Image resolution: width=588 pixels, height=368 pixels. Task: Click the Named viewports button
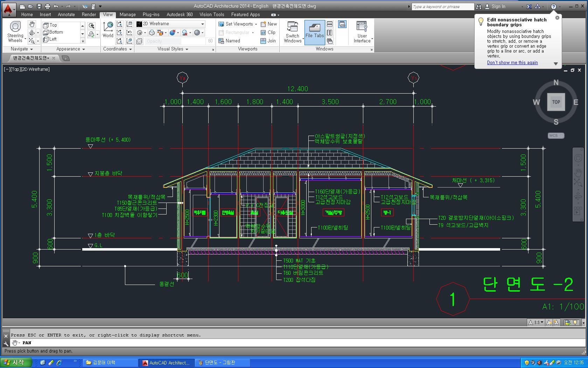point(230,41)
